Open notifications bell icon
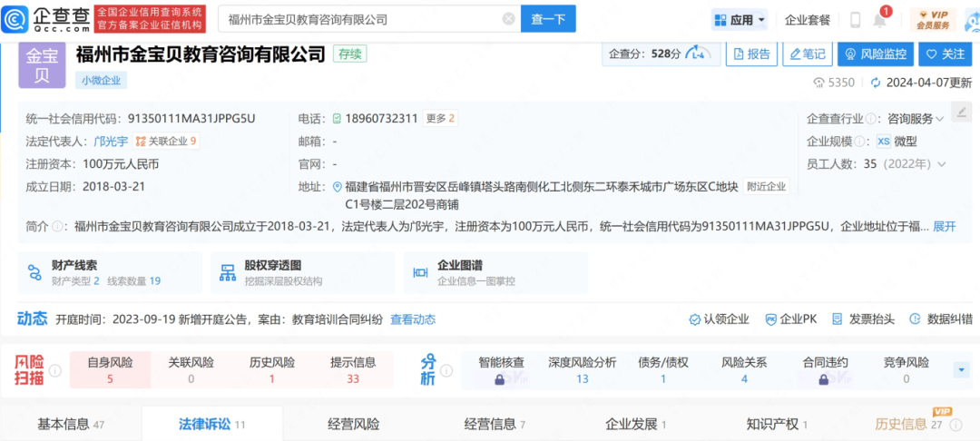 click(x=880, y=20)
